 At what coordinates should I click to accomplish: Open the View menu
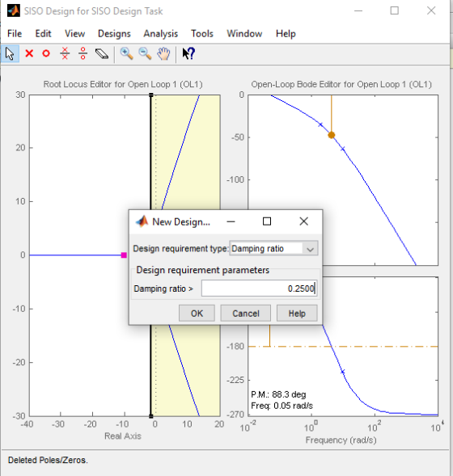click(x=74, y=34)
